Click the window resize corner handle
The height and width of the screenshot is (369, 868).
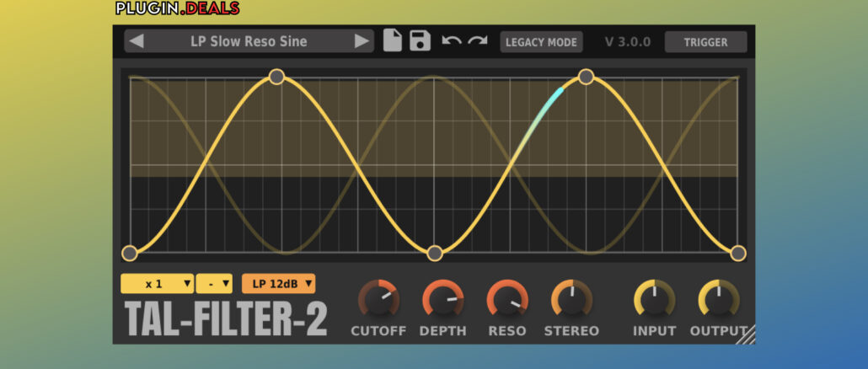pyautogui.click(x=747, y=336)
